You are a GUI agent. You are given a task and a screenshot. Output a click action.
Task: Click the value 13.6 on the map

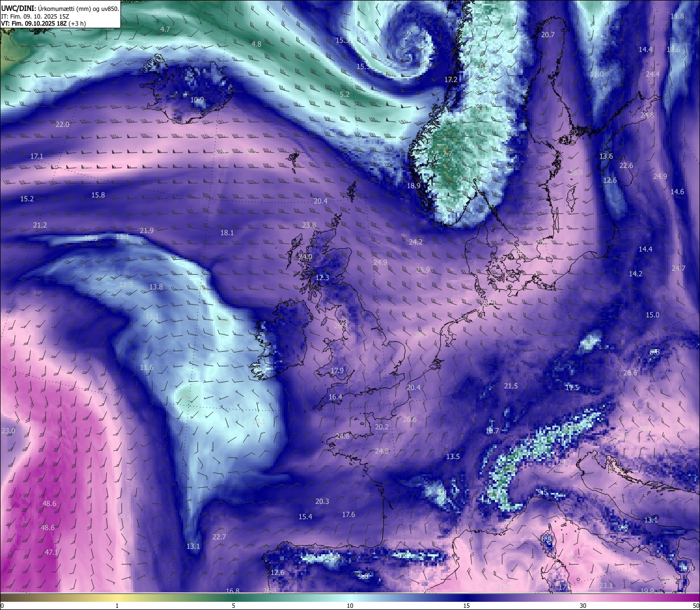pos(606,156)
